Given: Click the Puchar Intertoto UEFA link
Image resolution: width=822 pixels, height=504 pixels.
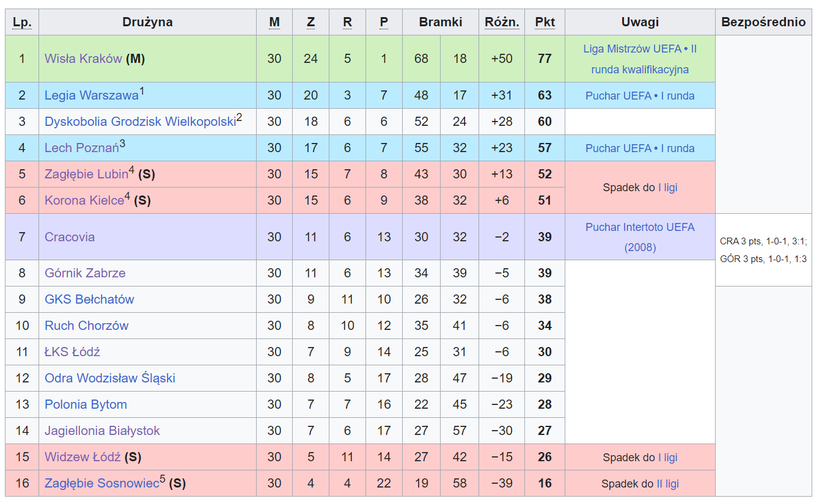Looking at the screenshot, I should click(x=640, y=228).
